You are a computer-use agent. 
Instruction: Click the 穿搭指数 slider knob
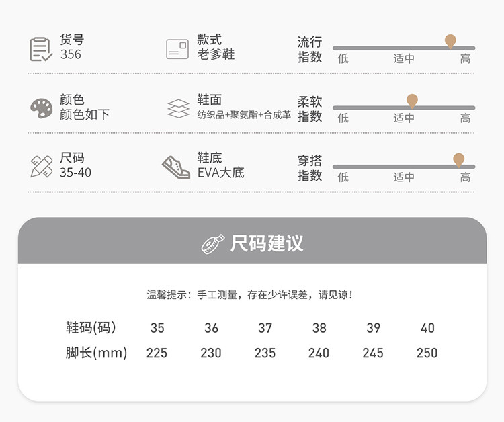(458, 159)
